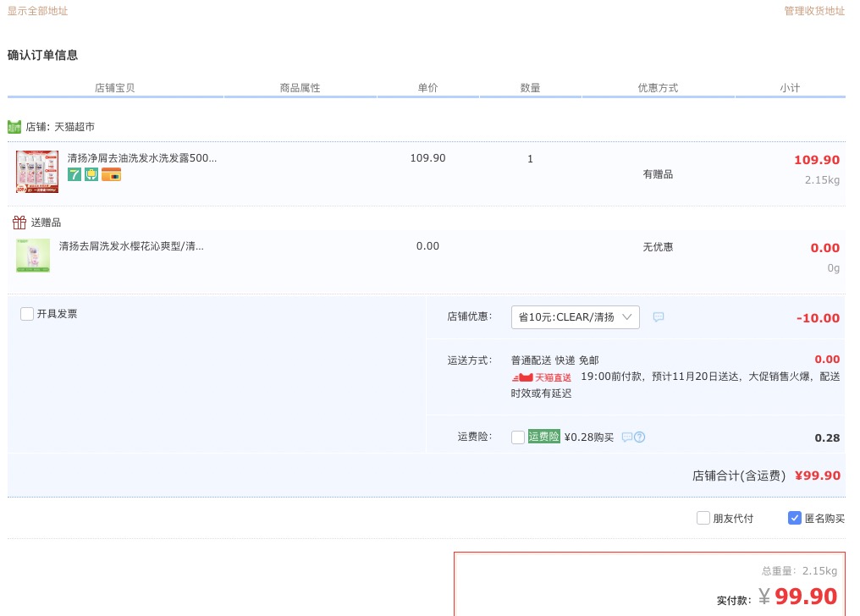Click the 有赠品 promotion text
This screenshot has height=616, width=860.
[659, 174]
